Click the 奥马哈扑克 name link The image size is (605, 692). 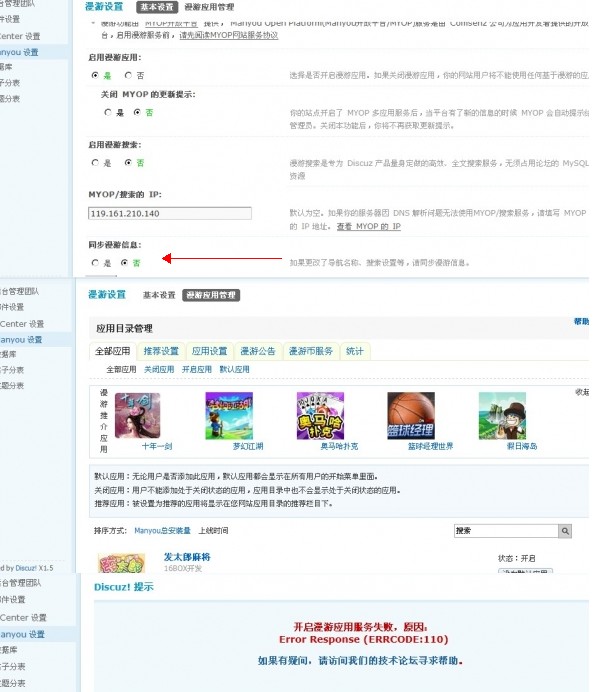pos(339,446)
